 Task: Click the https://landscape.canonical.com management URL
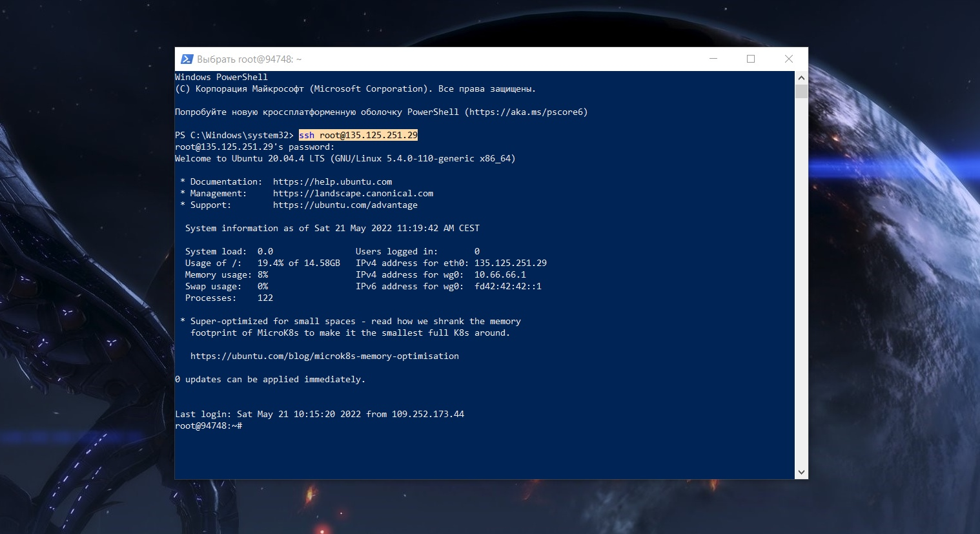353,193
